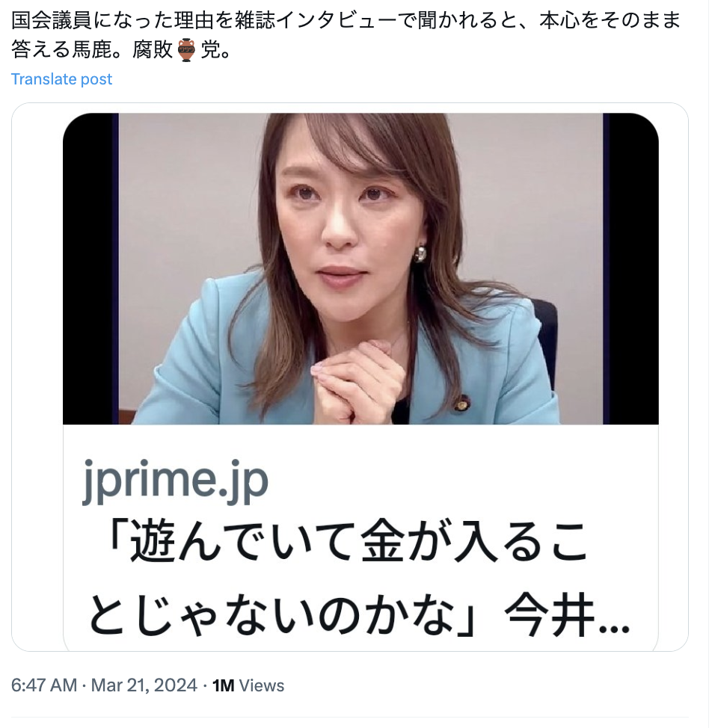This screenshot has height=728, width=712.
Task: Click the 6:47 AM timestamp
Action: 44,685
